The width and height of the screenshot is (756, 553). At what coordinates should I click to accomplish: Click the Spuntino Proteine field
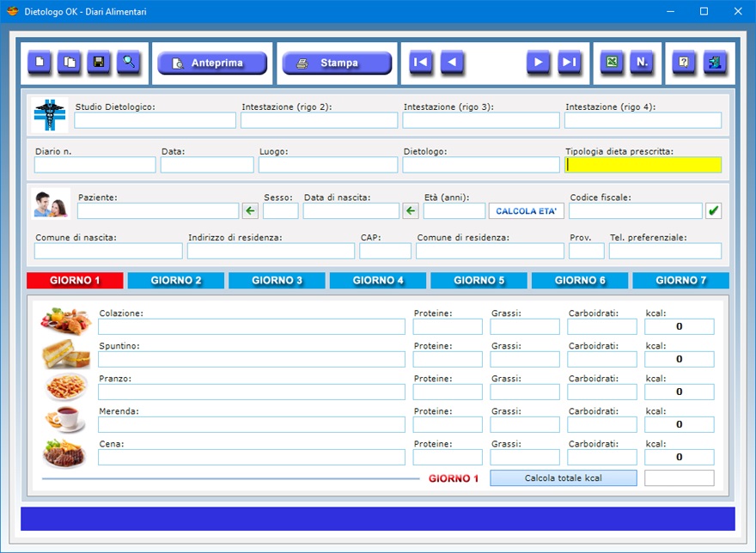point(448,359)
